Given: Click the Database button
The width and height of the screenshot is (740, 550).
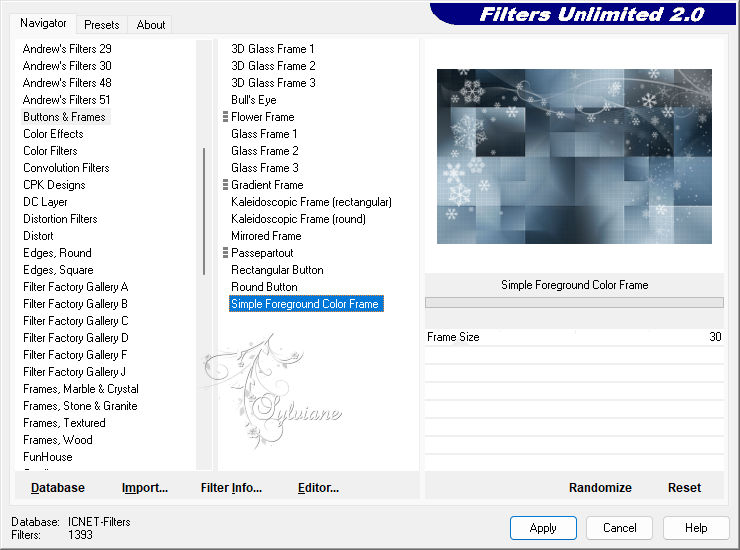Looking at the screenshot, I should click(x=58, y=488).
